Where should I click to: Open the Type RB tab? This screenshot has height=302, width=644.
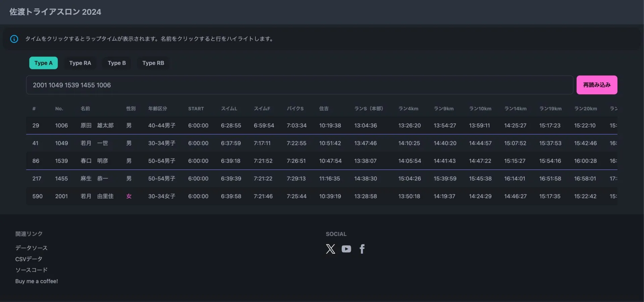click(x=153, y=63)
